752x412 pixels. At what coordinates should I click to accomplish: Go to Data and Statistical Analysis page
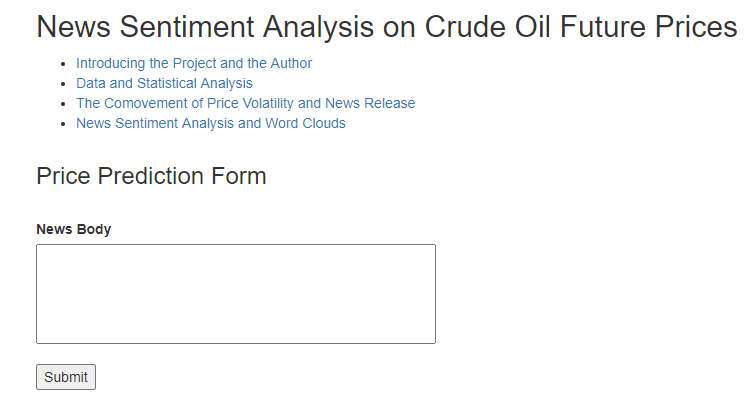point(164,83)
